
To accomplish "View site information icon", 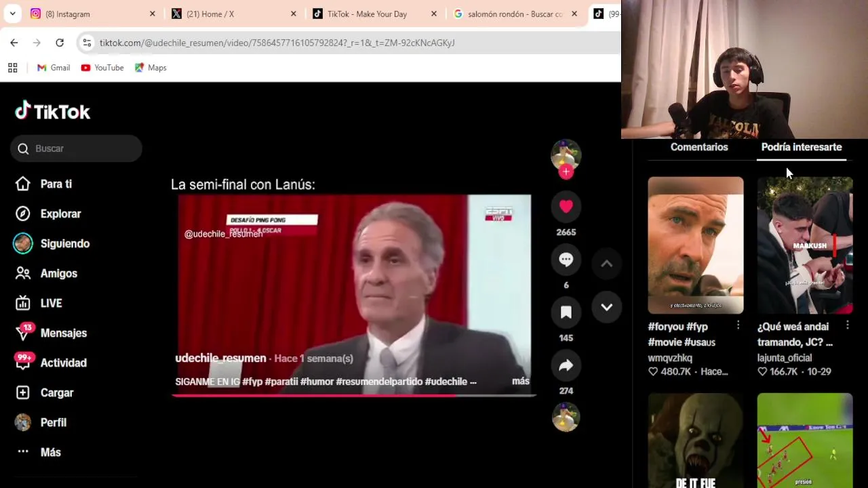I will tap(87, 43).
